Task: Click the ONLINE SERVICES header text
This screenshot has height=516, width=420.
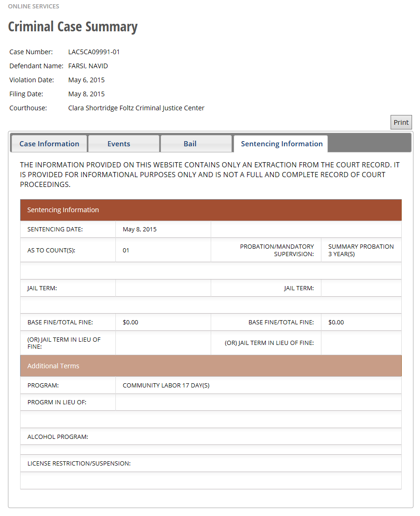Action: (34, 6)
